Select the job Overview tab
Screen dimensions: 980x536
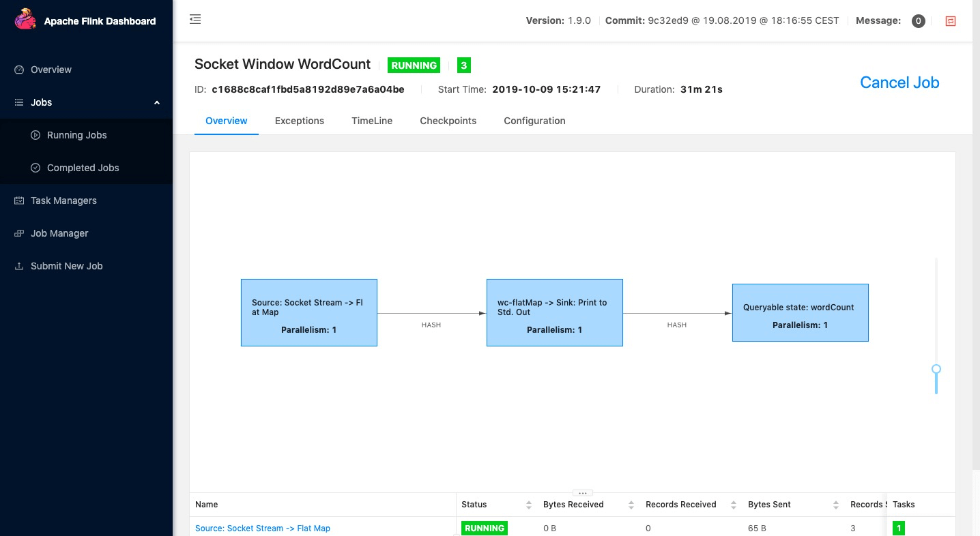[227, 121]
